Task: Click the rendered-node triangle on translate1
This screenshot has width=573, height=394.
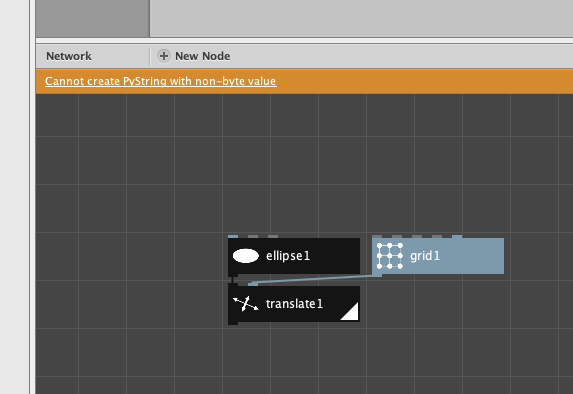Action: coord(350,312)
